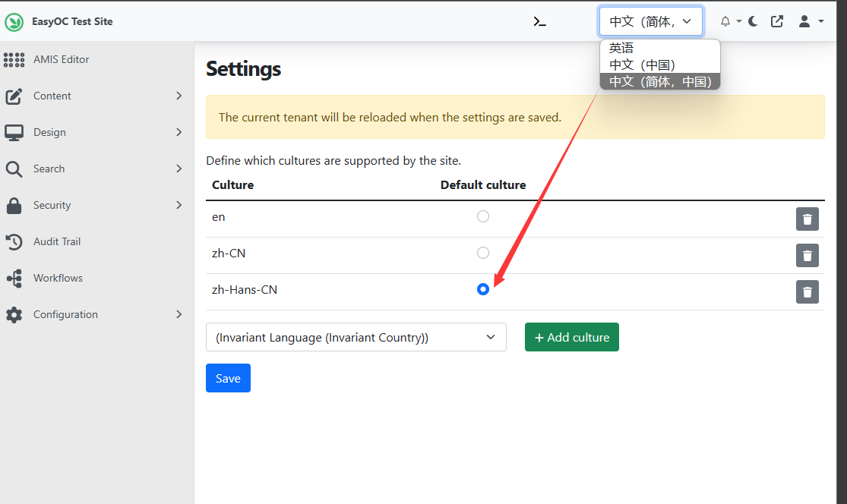The width and height of the screenshot is (847, 504).
Task: Open Audit Trail history icon
Action: pyautogui.click(x=14, y=241)
